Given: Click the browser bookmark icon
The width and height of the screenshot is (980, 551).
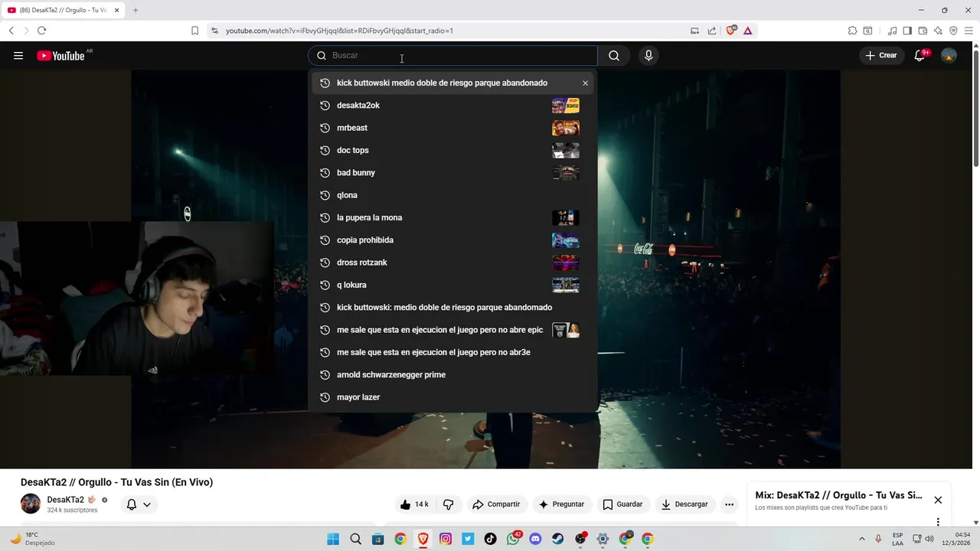Looking at the screenshot, I should click(194, 31).
